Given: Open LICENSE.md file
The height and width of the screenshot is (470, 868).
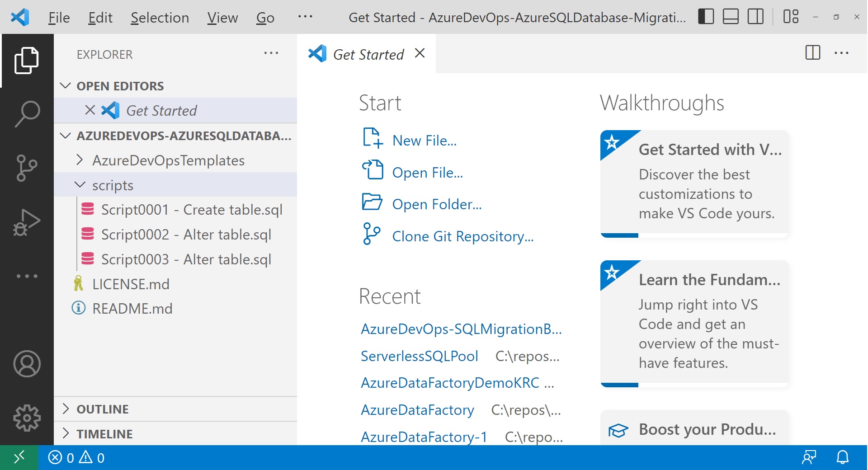Looking at the screenshot, I should point(175,284).
